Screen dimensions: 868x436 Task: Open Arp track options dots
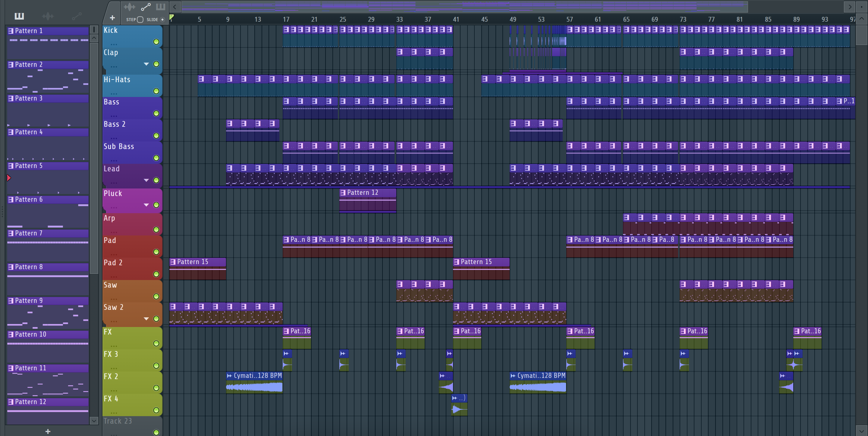tap(114, 232)
